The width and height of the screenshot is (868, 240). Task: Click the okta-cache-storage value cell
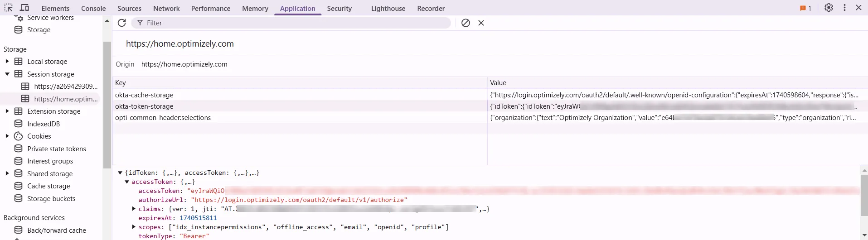678,95
